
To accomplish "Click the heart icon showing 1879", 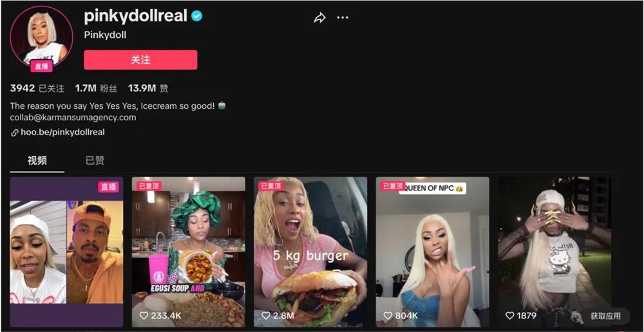I will click(509, 315).
